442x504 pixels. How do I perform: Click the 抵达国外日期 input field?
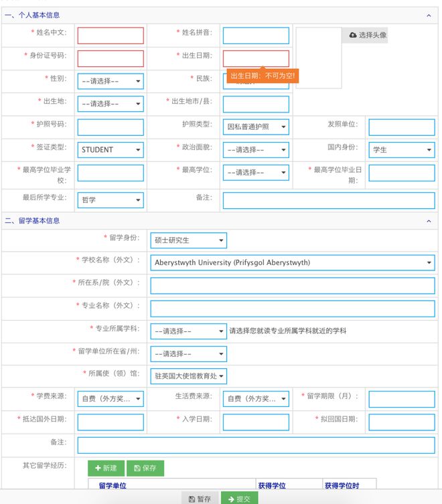[110, 422]
